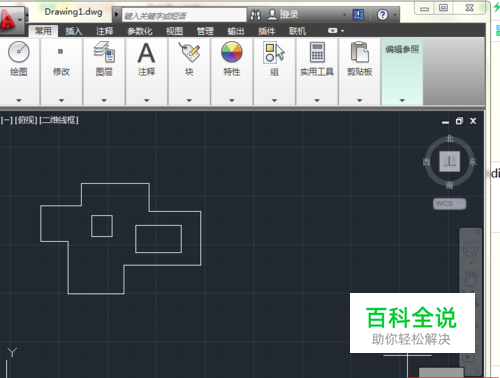Viewport: 500px width, 378px height.
Task: Open the Group (组) panel icon
Action: 274,52
